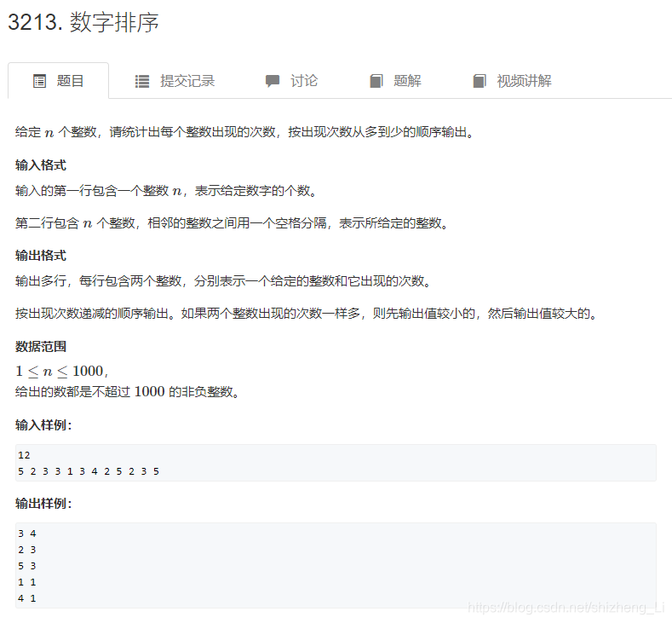Click the book icon beside 题解

(376, 81)
